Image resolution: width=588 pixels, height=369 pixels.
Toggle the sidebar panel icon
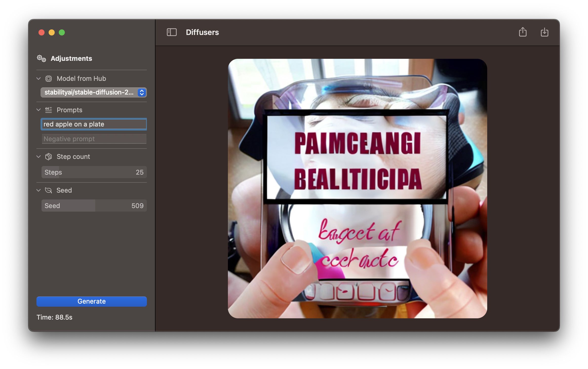[171, 32]
